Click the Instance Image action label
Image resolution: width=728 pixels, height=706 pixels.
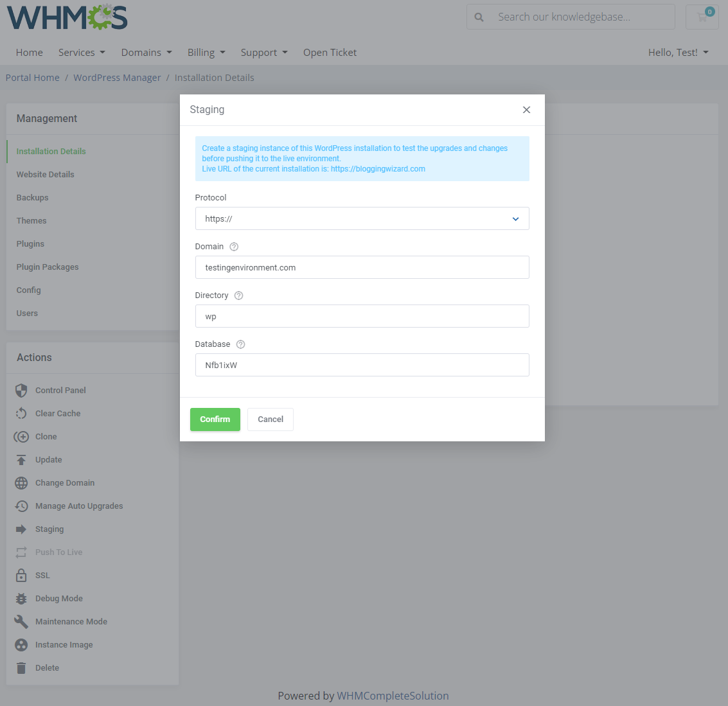(64, 645)
